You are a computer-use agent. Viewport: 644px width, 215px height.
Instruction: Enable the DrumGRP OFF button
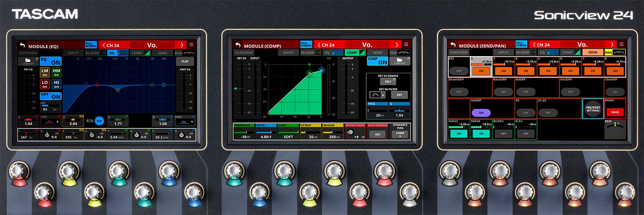coord(459,92)
